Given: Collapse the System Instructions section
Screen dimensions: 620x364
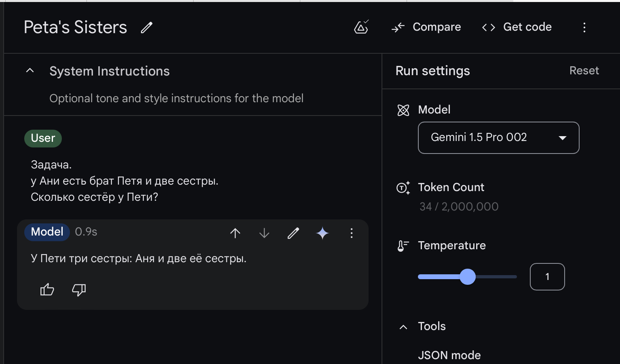Looking at the screenshot, I should pyautogui.click(x=30, y=71).
